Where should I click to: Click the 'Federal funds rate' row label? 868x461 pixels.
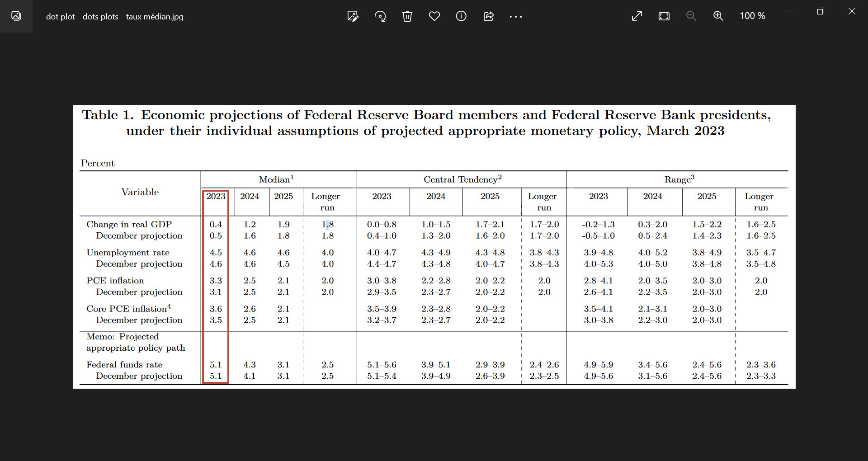click(x=124, y=365)
